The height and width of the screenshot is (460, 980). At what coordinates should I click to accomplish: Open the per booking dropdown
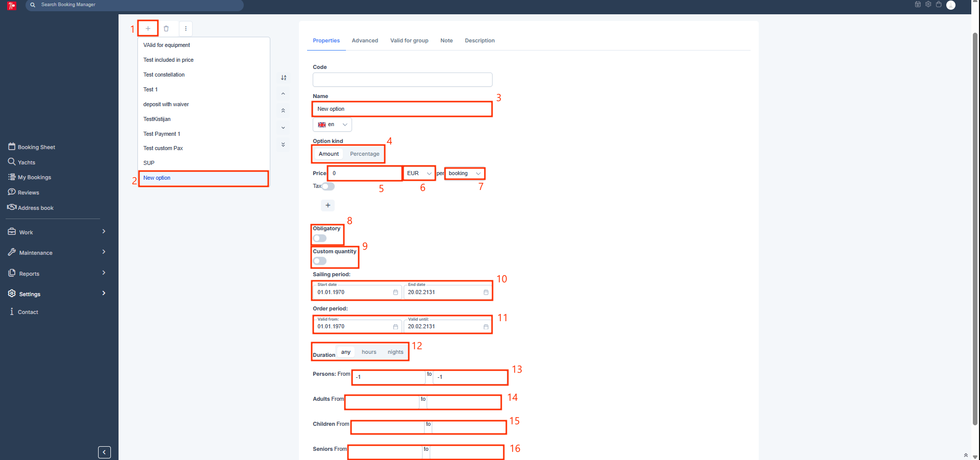464,174
